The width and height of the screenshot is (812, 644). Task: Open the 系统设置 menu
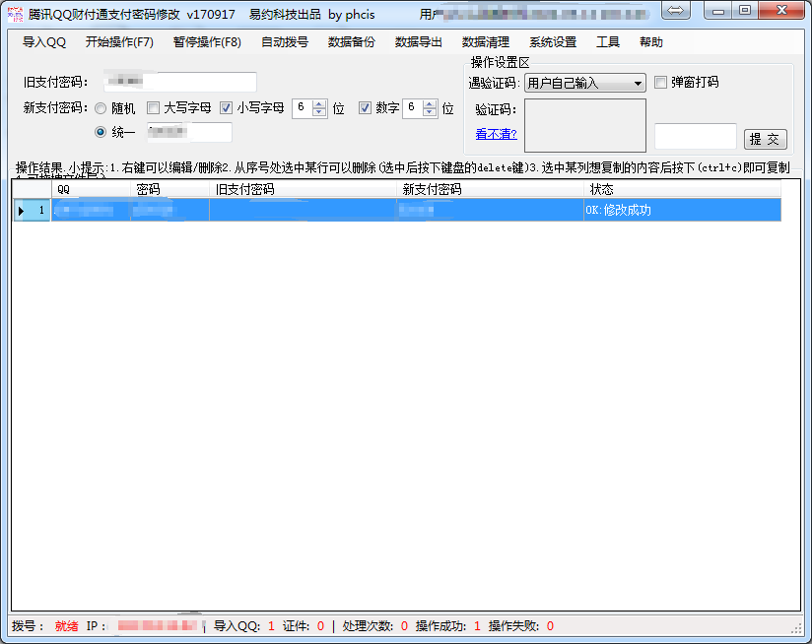(x=553, y=42)
